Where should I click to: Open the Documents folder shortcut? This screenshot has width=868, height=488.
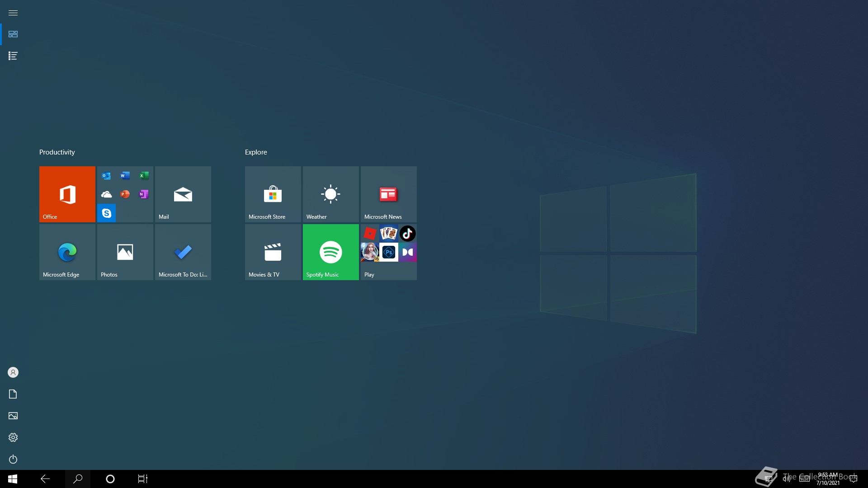point(13,394)
